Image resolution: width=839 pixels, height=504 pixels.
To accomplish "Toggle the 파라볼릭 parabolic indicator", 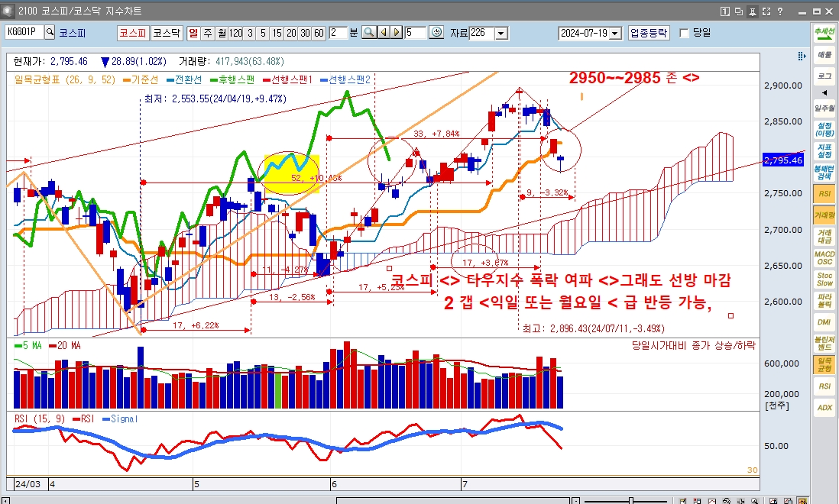I will click(824, 300).
